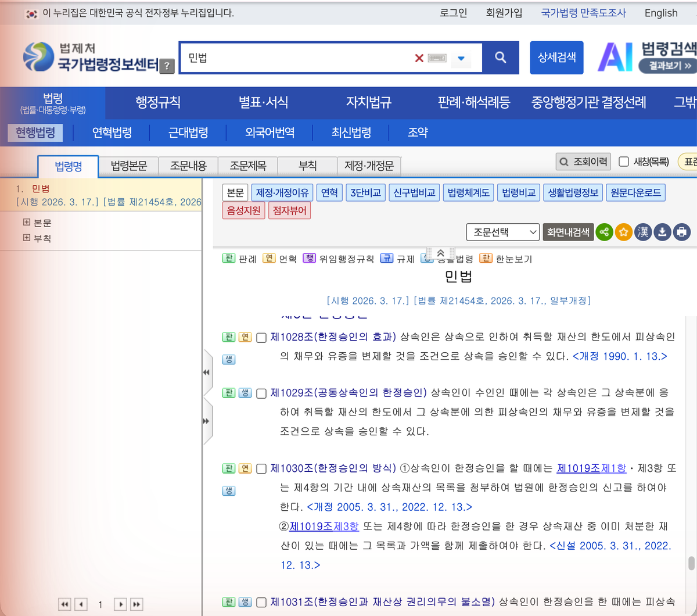697x616 pixels.
Task: Follow the 제1019조제1항 link
Action: coord(591,468)
